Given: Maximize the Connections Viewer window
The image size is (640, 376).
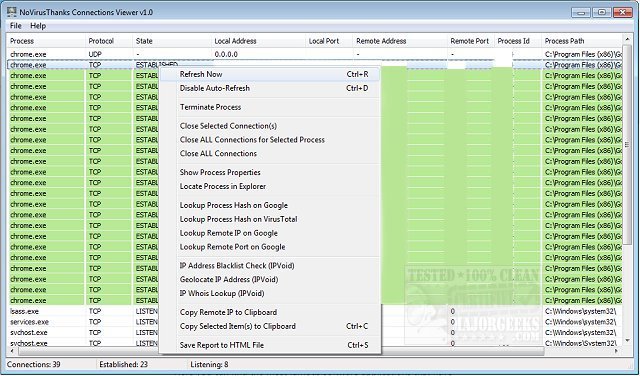Looking at the screenshot, I should 602,12.
